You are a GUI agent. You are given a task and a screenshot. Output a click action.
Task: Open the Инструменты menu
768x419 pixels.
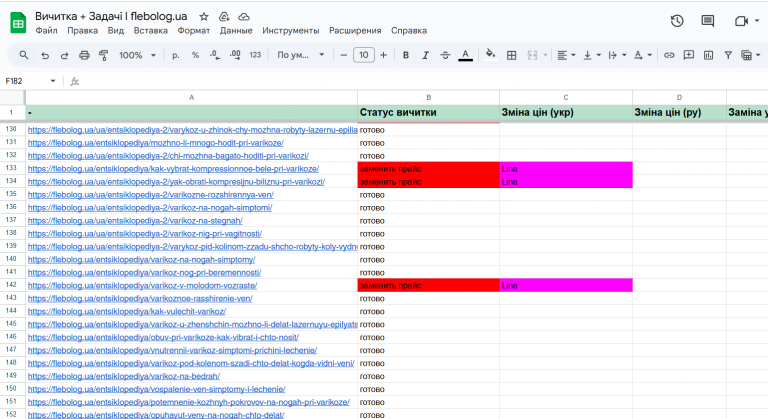tap(290, 30)
